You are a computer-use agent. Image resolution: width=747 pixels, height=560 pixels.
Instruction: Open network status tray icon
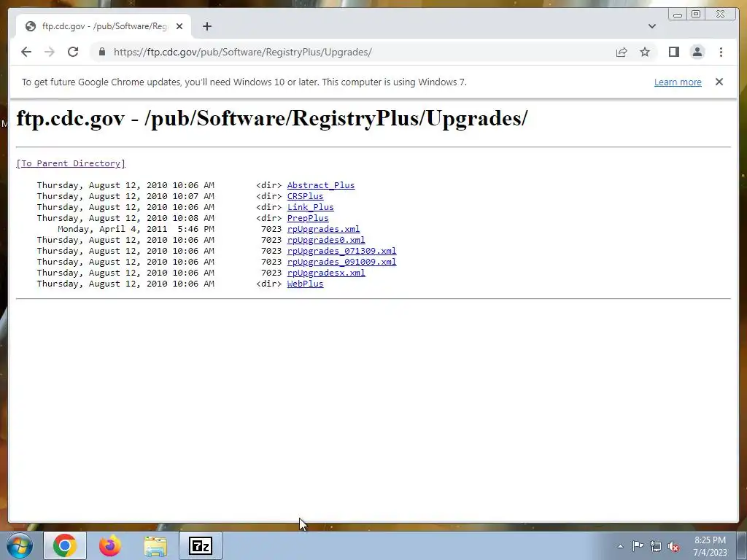(x=656, y=546)
